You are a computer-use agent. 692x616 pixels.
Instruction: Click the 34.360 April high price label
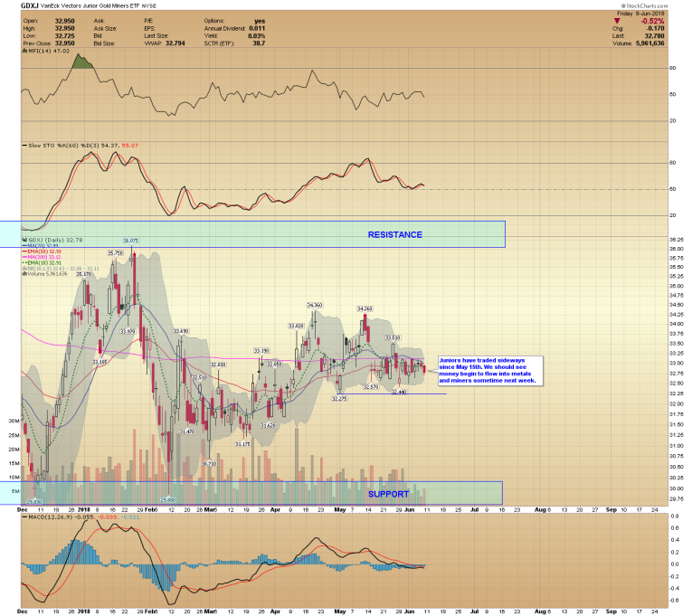[x=315, y=305]
